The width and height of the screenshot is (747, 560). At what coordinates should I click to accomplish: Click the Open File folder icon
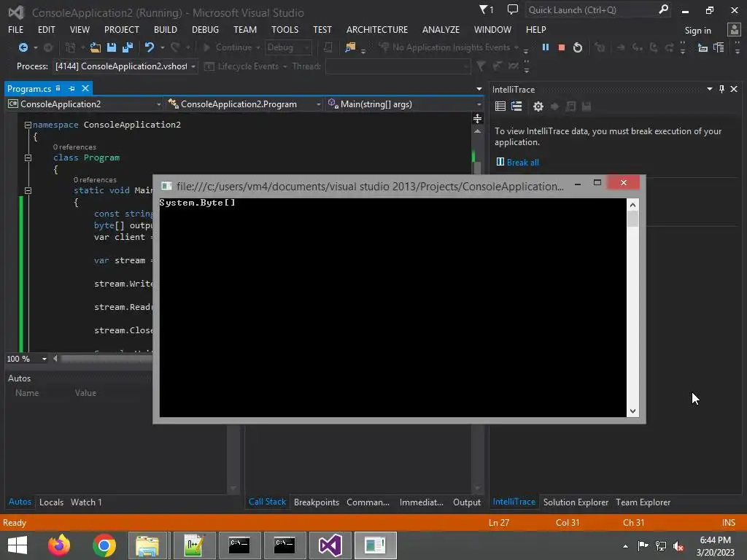96,47
